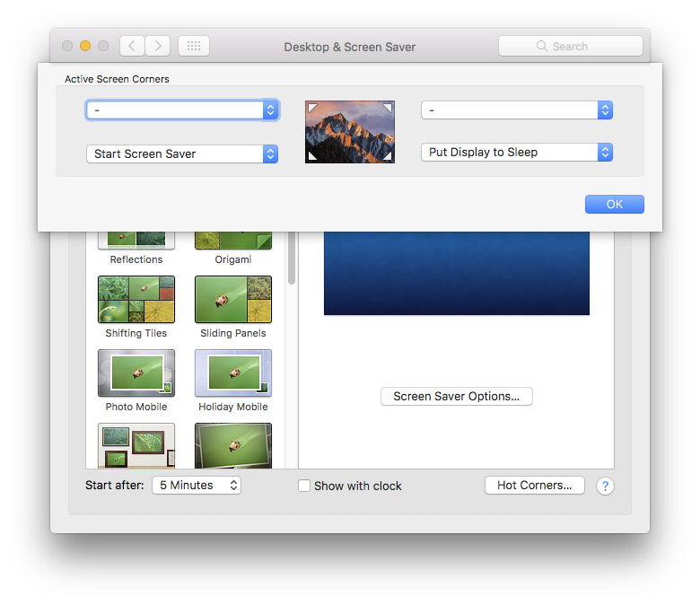Click the Holiday Mobile label

[x=233, y=407]
